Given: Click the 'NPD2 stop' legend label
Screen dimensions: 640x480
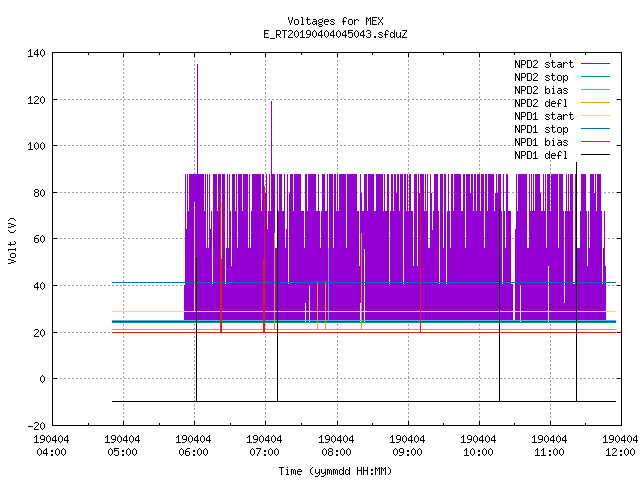Looking at the screenshot, I should click(x=541, y=77).
